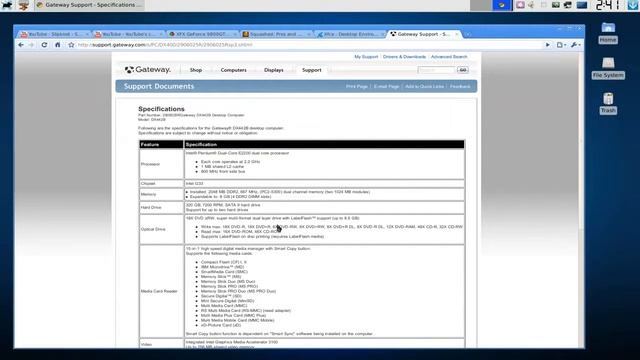Click the launcher icon beside the Xfce menu
This screenshot has height=360, width=640.
24,5
